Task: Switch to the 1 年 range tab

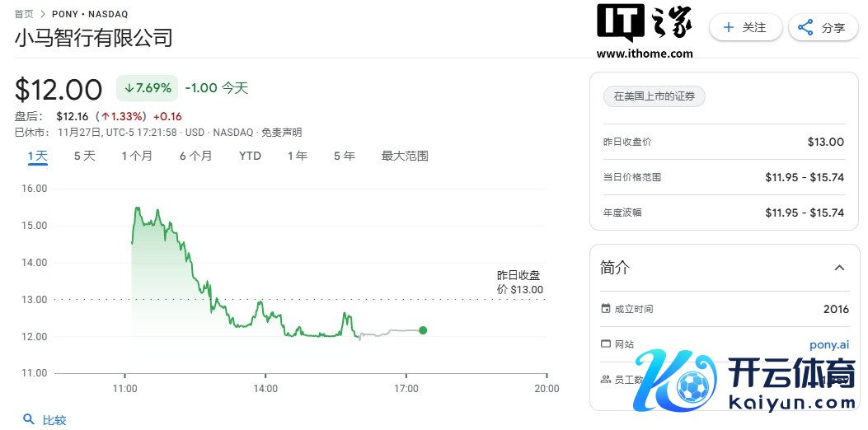Action: (297, 156)
